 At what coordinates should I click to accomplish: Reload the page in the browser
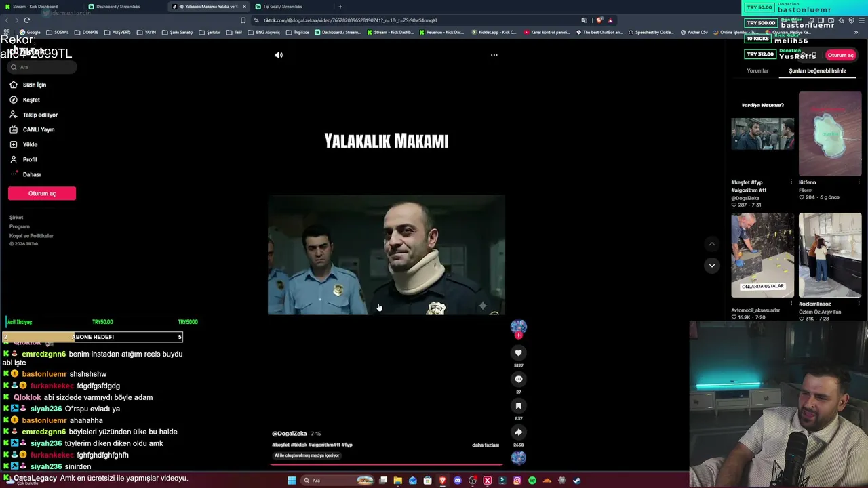coord(26,20)
